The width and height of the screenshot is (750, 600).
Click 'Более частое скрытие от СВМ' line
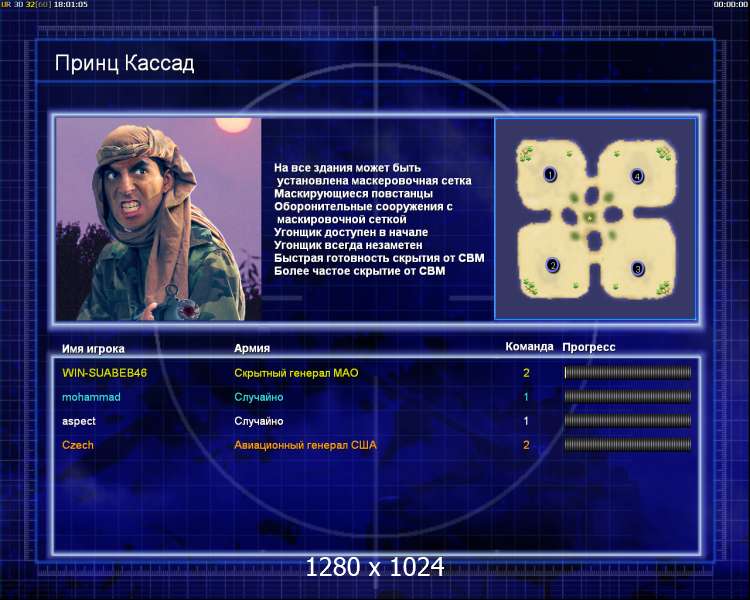360,271
